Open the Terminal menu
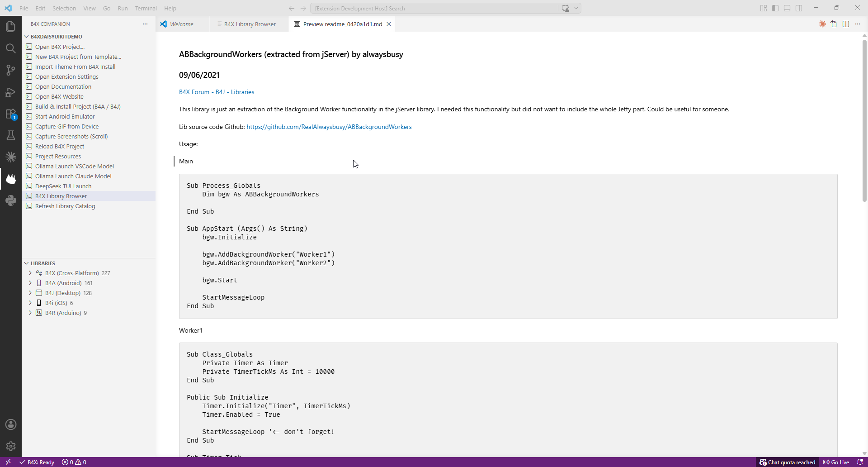Viewport: 868px width, 467px height. pos(146,8)
